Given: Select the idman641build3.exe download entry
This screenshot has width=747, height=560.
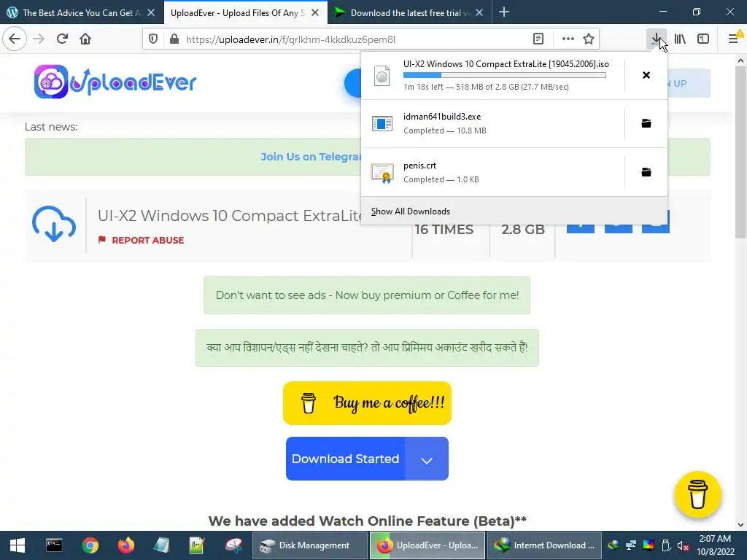Looking at the screenshot, I should coord(492,123).
